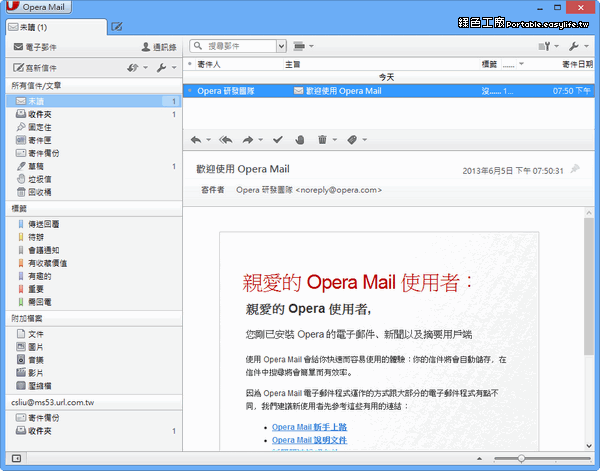Viewport: 600px width, 471px height.
Task: Mark message as spam hand icon
Action: click(x=300, y=140)
